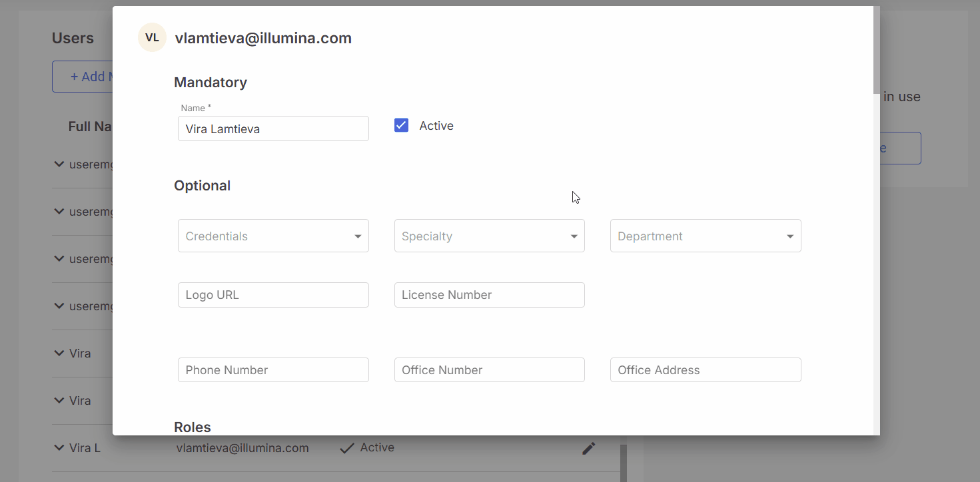The image size is (980, 482).
Task: Expand the topmost useremg row chevron
Action: (59, 164)
